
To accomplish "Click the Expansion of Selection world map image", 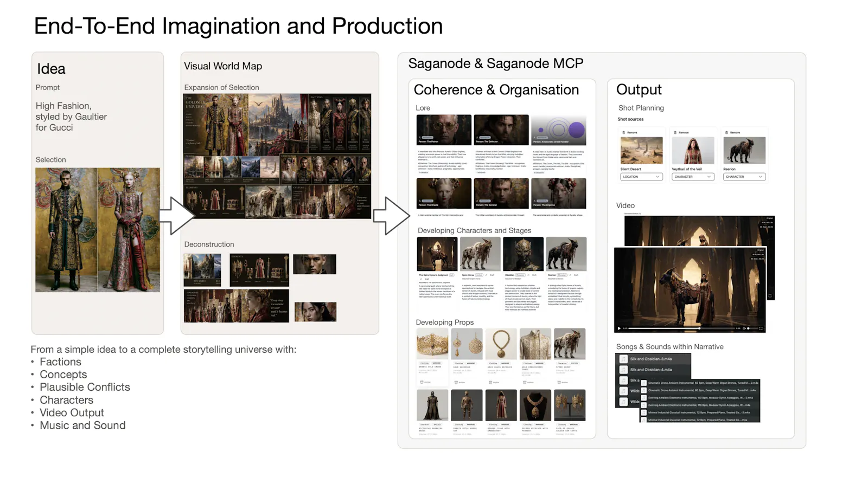I will point(277,156).
